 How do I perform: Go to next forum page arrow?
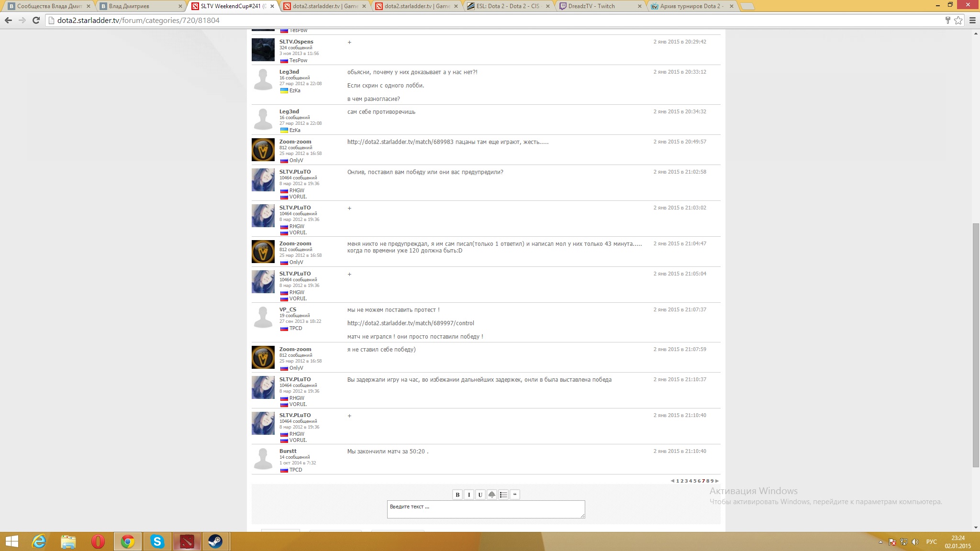pyautogui.click(x=717, y=481)
